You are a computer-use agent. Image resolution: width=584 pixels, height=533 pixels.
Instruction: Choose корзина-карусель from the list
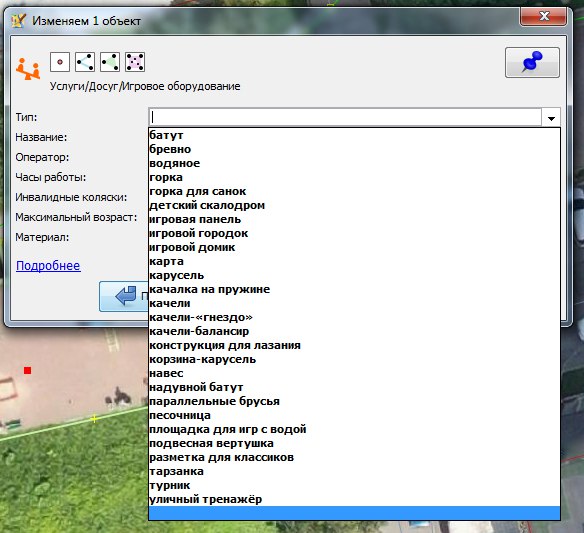point(354,359)
